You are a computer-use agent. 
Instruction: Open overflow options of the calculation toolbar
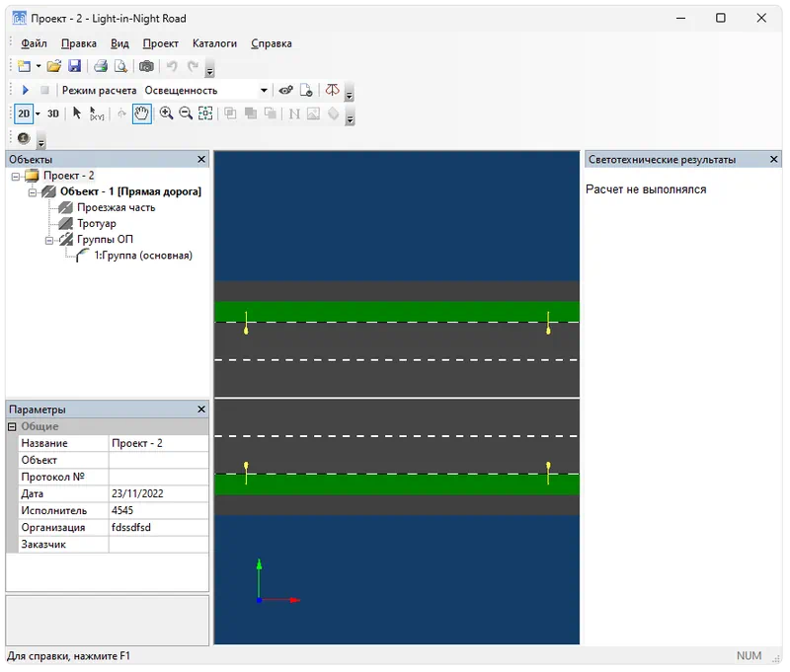point(349,93)
